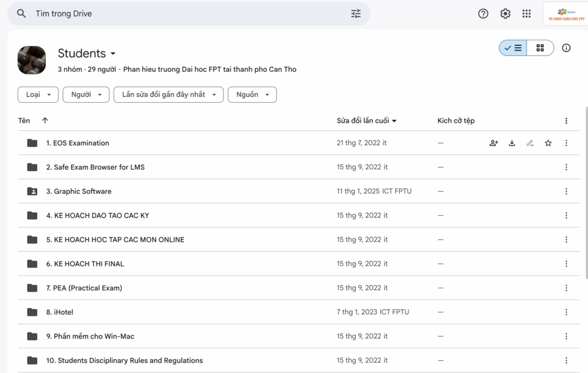Reverse sort direction arrow beside Tên
This screenshot has height=373, width=588.
coord(45,121)
